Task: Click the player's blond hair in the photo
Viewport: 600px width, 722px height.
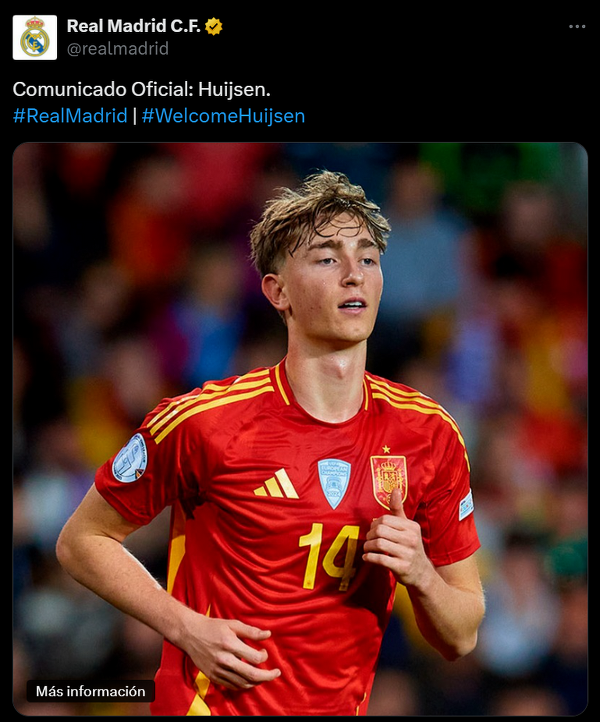Action: 318,216
